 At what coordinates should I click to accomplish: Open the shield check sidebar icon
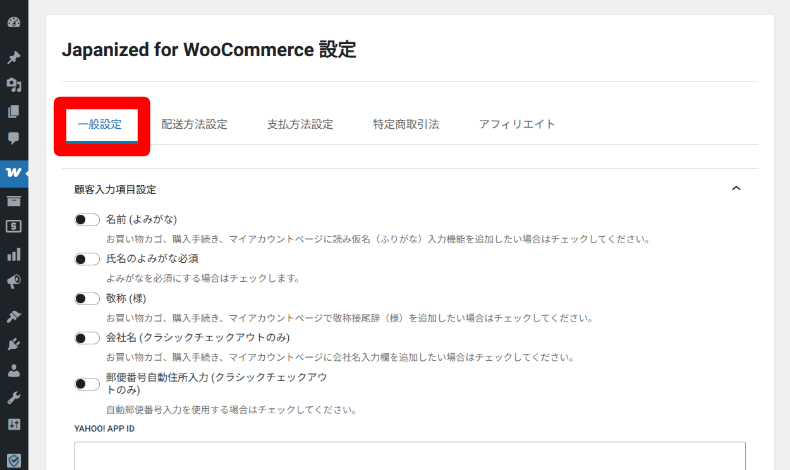[x=14, y=460]
